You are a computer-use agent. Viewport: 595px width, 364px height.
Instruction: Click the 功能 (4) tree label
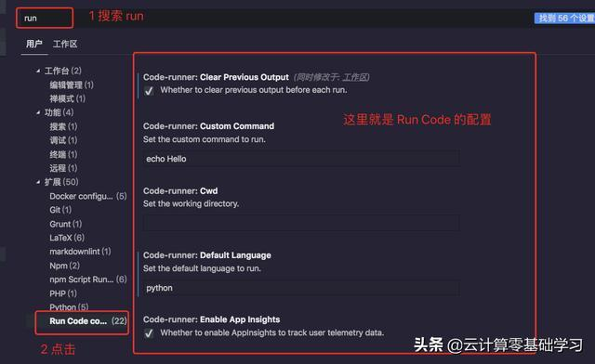click(x=59, y=112)
